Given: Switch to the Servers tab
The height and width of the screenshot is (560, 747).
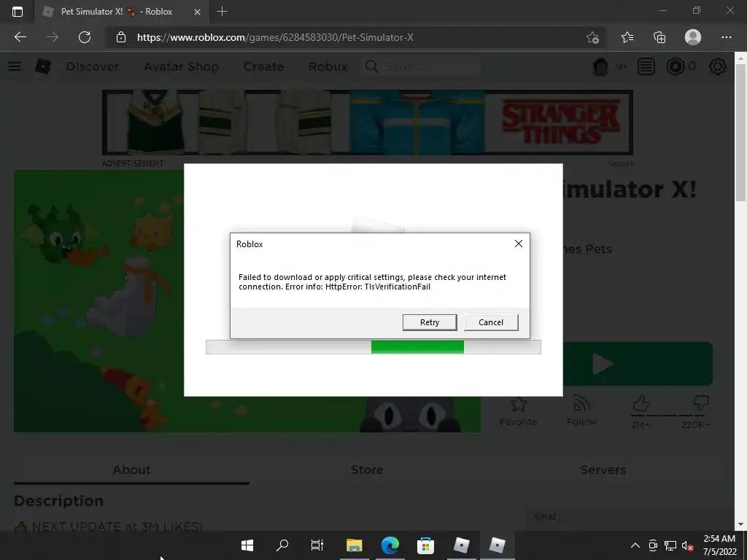Looking at the screenshot, I should pyautogui.click(x=603, y=470).
